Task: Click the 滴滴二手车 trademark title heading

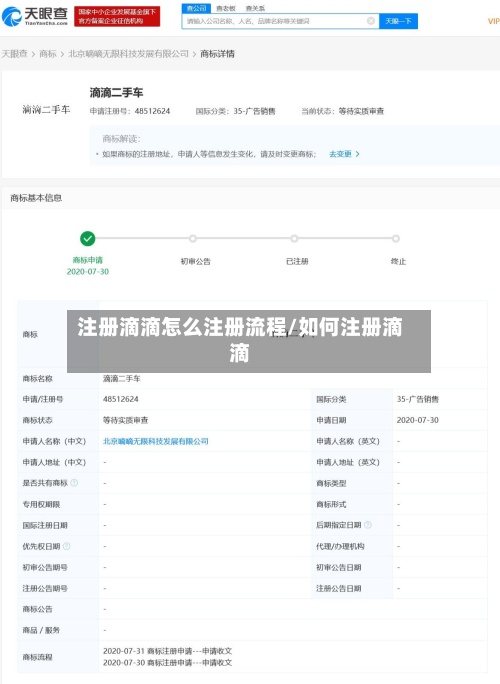Action: pos(116,92)
